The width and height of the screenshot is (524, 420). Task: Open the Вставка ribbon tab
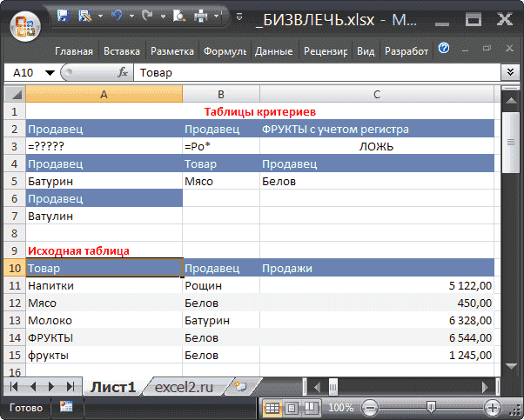coord(122,51)
